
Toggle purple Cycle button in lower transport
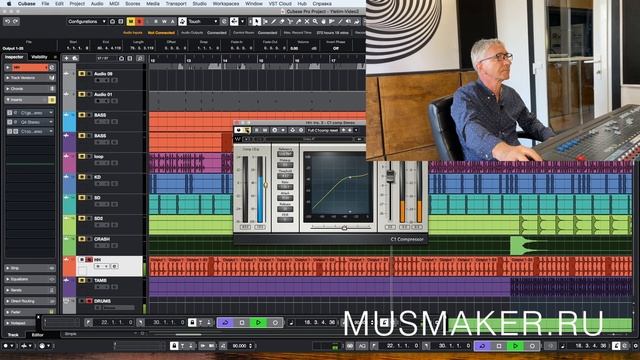pos(482,346)
